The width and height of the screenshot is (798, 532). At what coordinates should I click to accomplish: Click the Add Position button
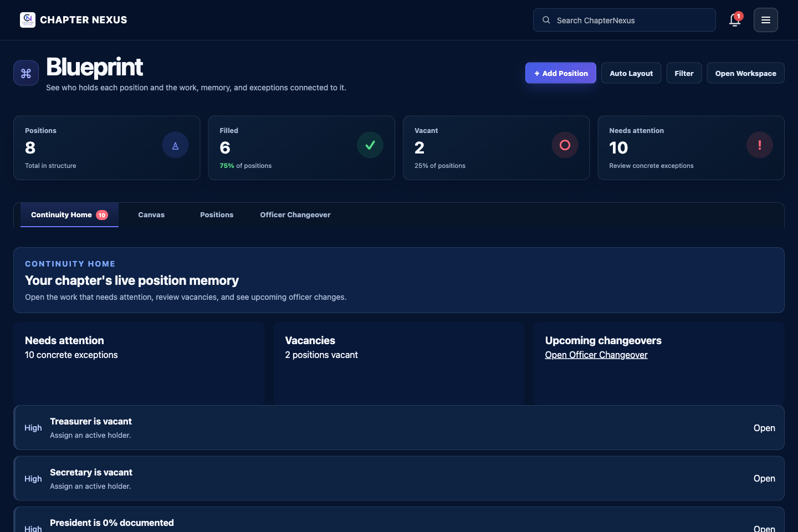click(561, 73)
